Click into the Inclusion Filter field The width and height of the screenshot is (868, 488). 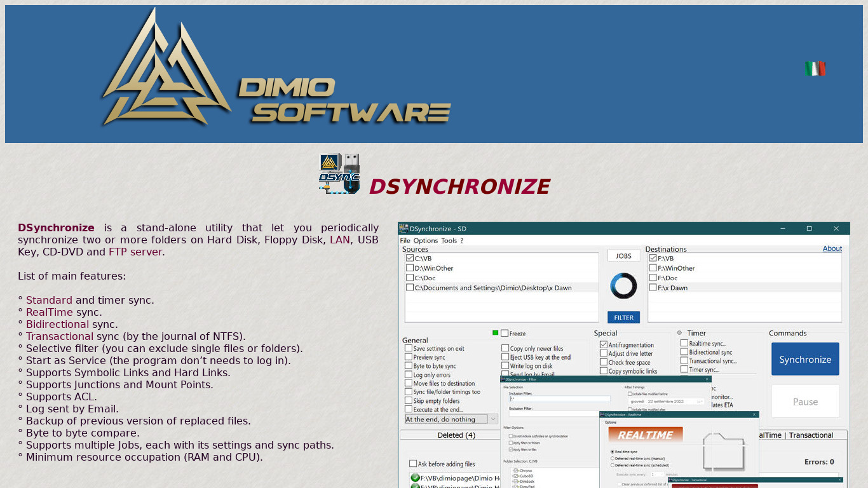click(560, 399)
